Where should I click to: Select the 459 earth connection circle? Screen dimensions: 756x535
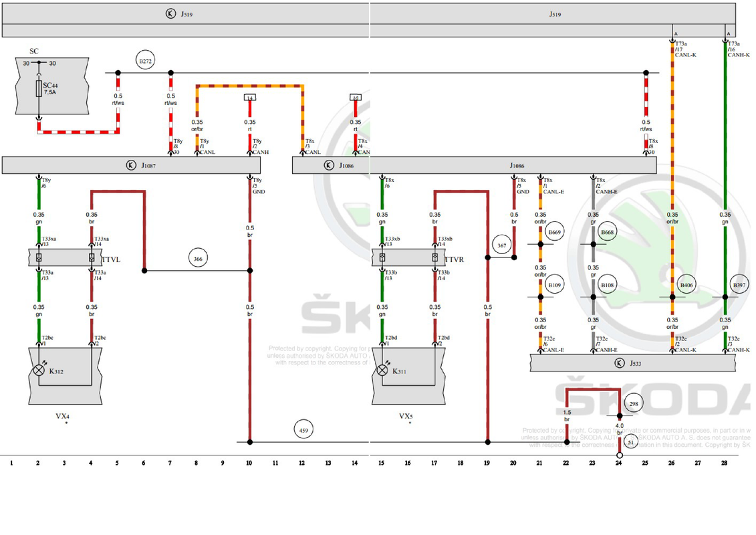(303, 430)
